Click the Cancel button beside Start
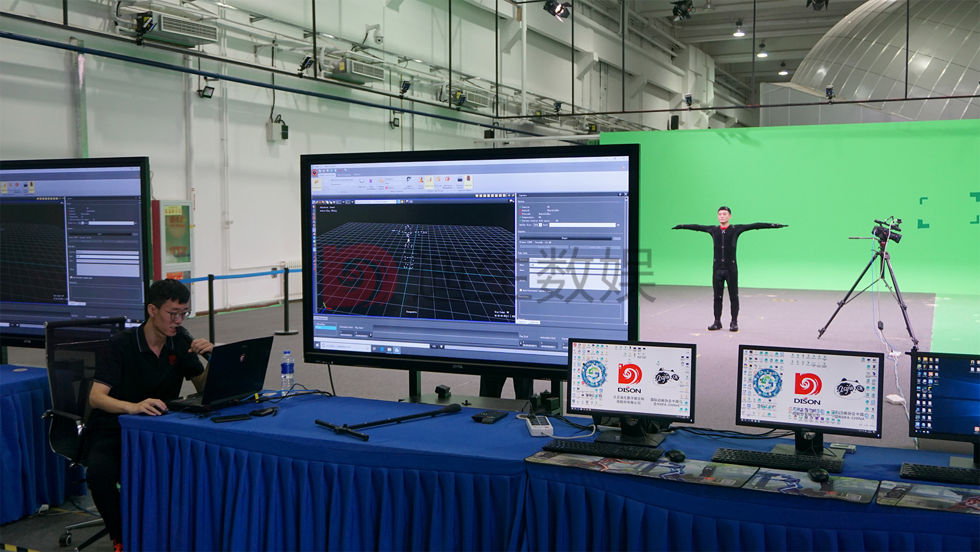 point(617,239)
